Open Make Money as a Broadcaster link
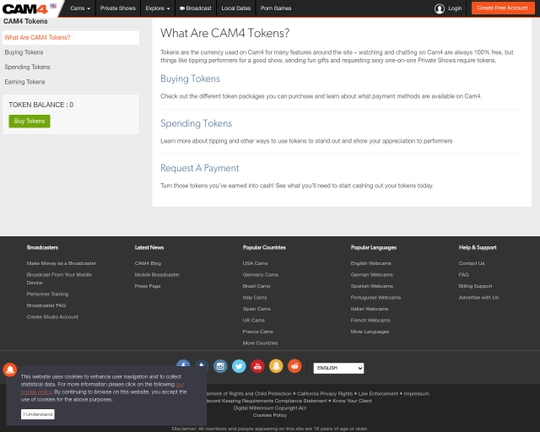The height and width of the screenshot is (432, 540). click(x=61, y=263)
